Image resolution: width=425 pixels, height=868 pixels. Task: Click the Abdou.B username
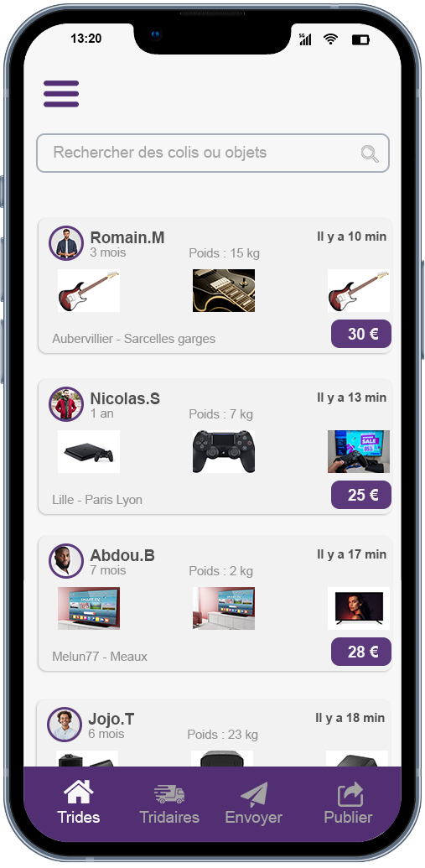tap(122, 556)
